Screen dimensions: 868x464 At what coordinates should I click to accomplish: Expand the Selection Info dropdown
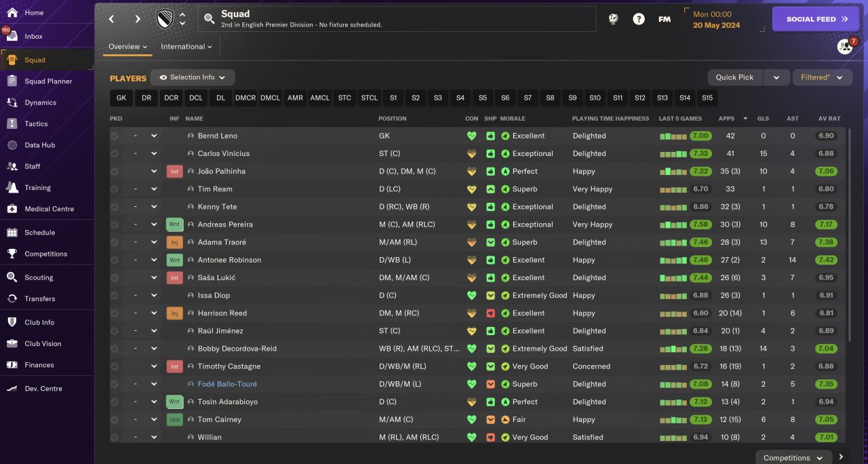click(193, 77)
